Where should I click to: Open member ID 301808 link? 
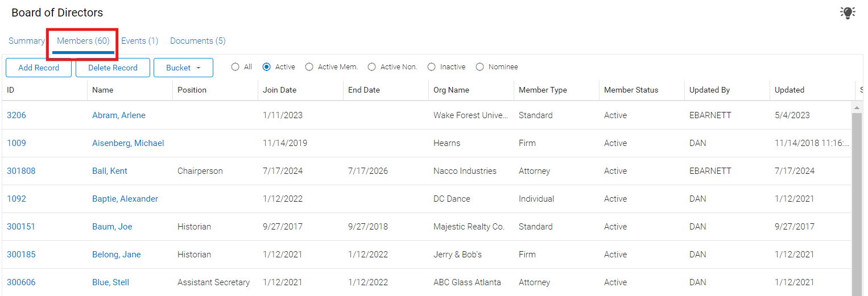(21, 171)
